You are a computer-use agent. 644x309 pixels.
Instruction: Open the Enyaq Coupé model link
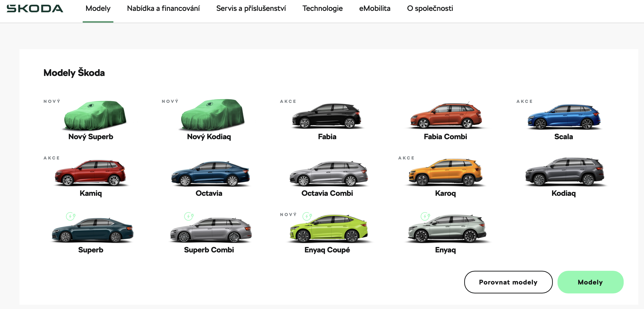[x=327, y=250]
